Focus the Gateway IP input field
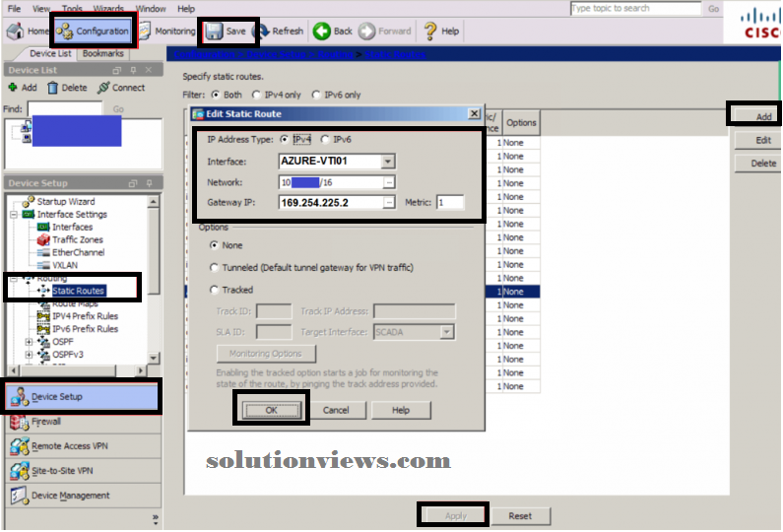 coord(331,203)
